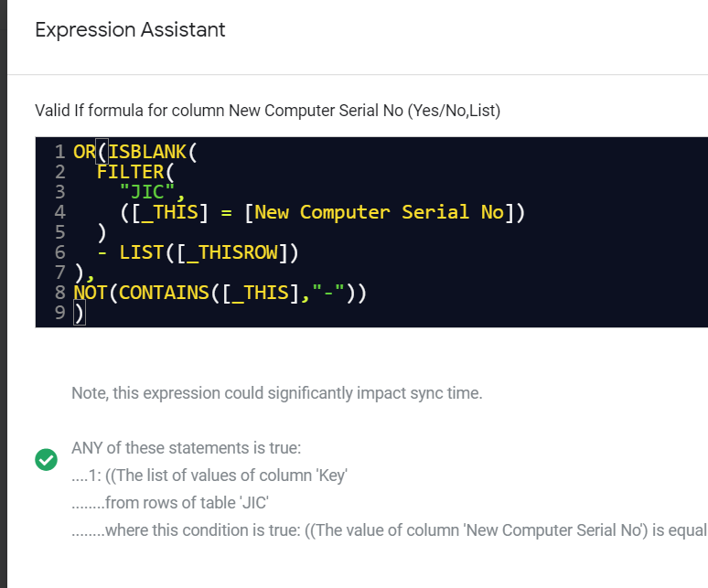Place cursor on FILTER function in line 2
708x588 pixels.
pos(131,172)
